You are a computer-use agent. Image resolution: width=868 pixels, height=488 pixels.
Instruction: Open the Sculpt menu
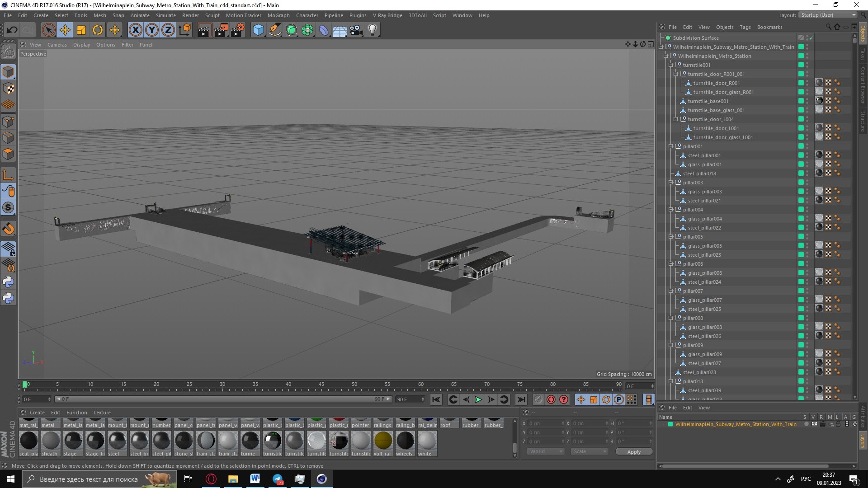(x=212, y=15)
